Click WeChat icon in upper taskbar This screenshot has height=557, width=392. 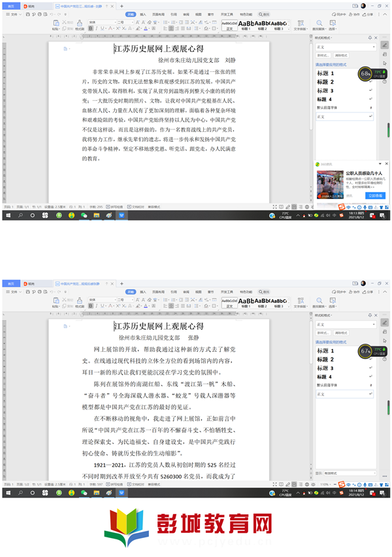pos(84,215)
